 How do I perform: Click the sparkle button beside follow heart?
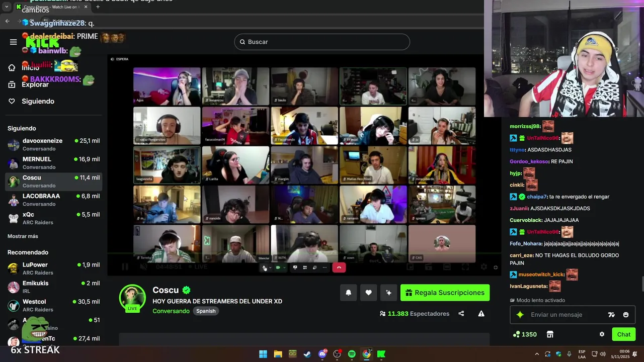(388, 293)
